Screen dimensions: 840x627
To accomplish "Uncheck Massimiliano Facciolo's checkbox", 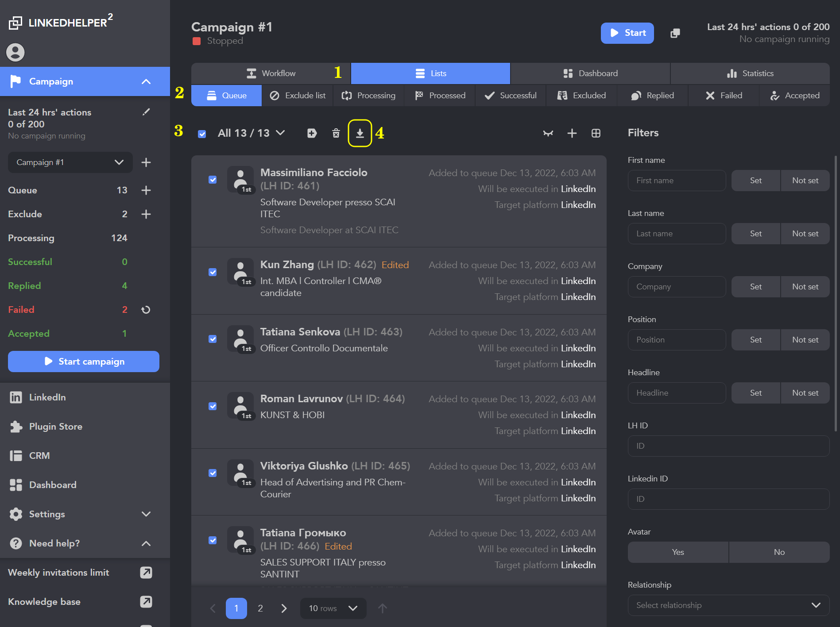I will (x=213, y=180).
